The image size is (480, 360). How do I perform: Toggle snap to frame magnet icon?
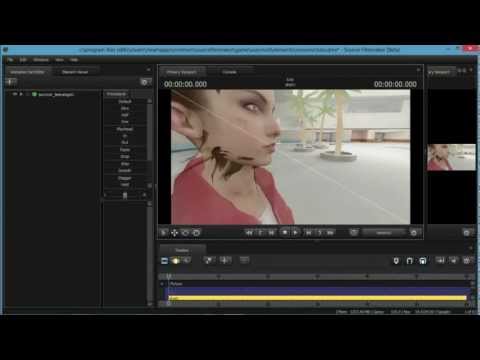[409, 261]
